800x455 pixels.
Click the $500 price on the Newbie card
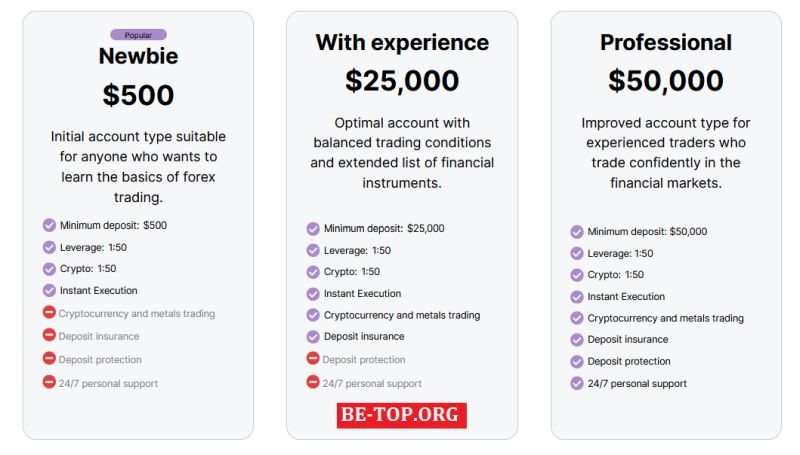(x=138, y=95)
